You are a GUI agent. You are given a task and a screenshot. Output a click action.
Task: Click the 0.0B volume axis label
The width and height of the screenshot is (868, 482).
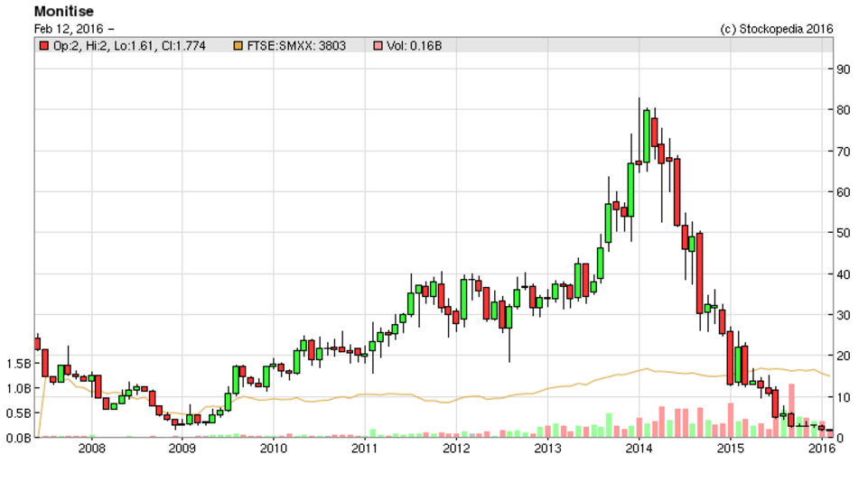pyautogui.click(x=19, y=438)
